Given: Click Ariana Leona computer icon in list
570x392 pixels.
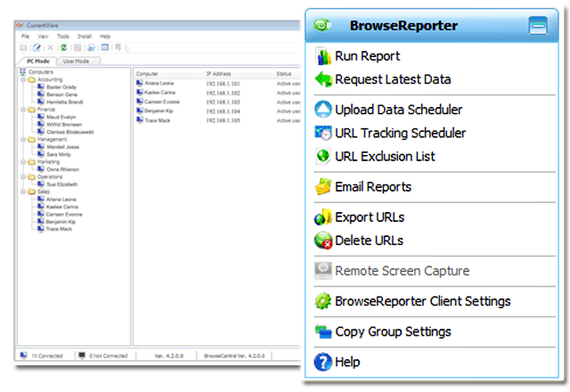Looking at the screenshot, I should pos(140,83).
